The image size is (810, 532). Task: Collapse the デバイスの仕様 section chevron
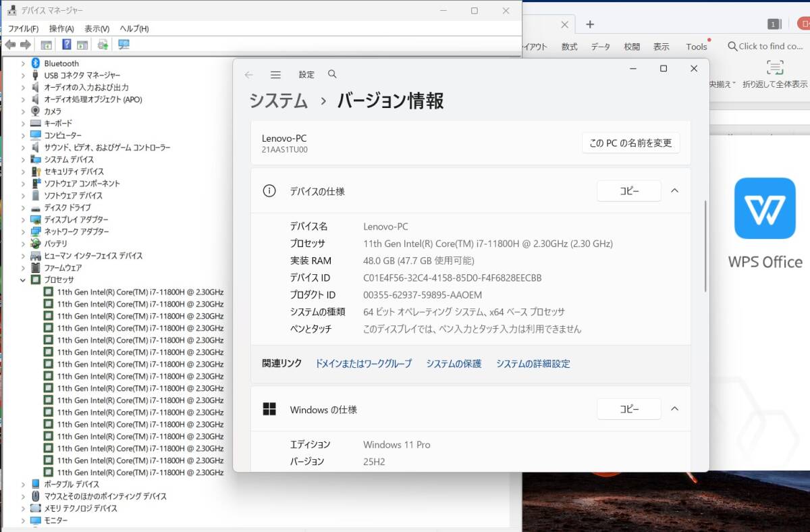674,191
